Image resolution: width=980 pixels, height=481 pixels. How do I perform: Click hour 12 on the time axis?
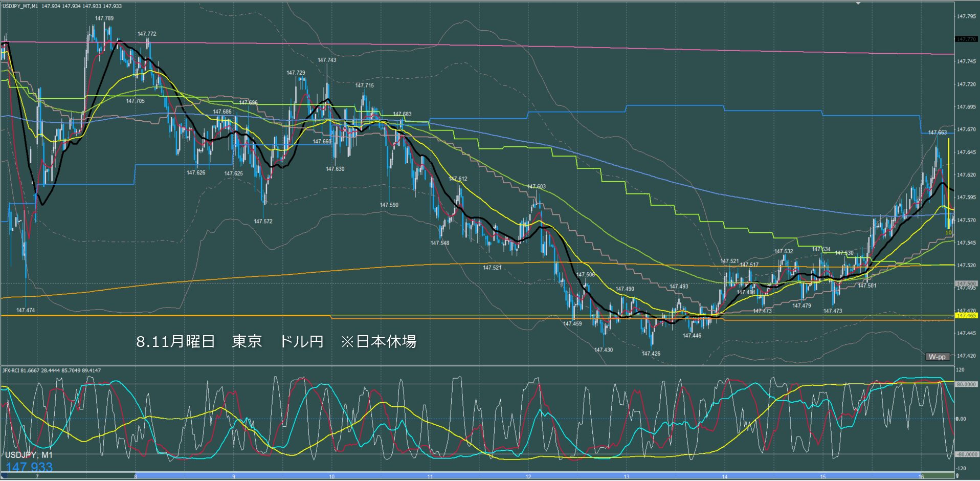tap(528, 477)
